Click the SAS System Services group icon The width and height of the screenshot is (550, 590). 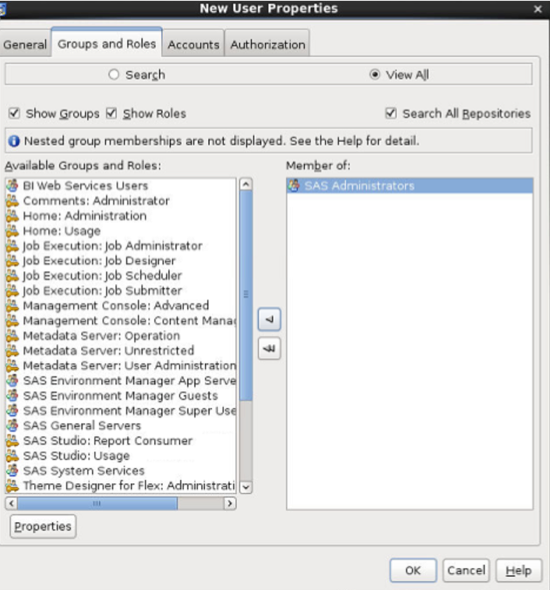click(x=12, y=471)
